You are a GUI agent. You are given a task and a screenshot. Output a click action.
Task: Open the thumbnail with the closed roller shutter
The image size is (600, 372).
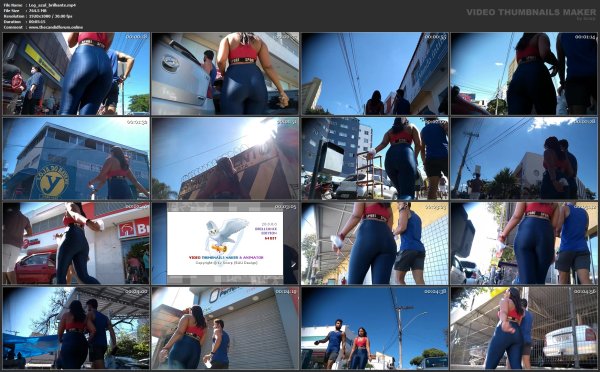click(x=225, y=328)
